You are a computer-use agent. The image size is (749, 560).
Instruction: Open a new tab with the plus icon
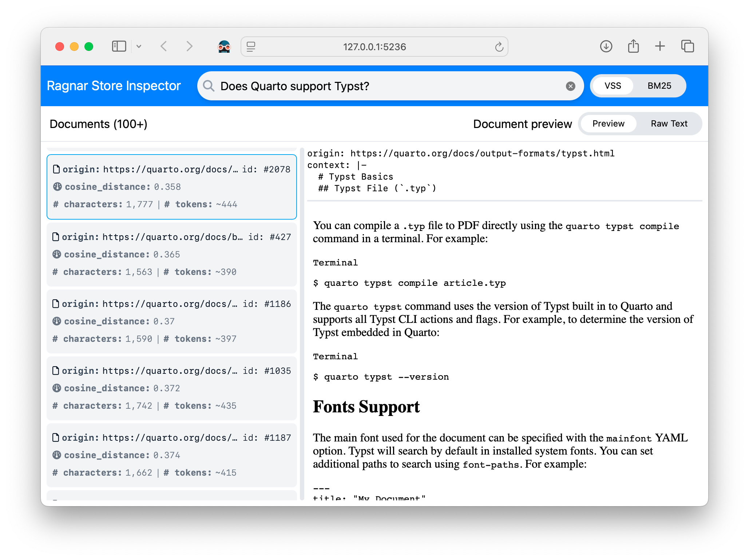[660, 47]
